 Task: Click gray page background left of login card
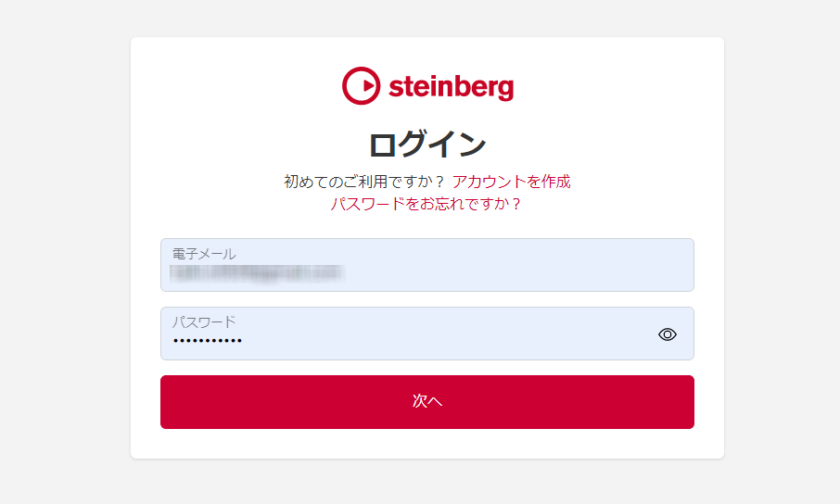tap(65, 250)
